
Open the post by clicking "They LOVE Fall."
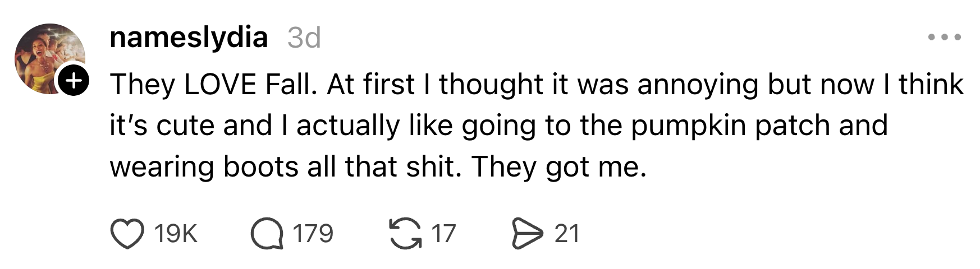pos(213,85)
